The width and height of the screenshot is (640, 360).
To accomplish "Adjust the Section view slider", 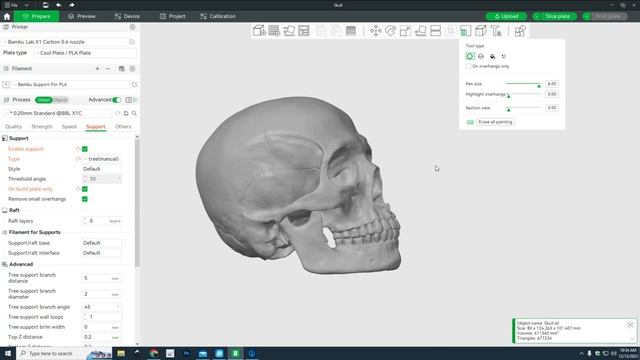I will click(x=524, y=108).
